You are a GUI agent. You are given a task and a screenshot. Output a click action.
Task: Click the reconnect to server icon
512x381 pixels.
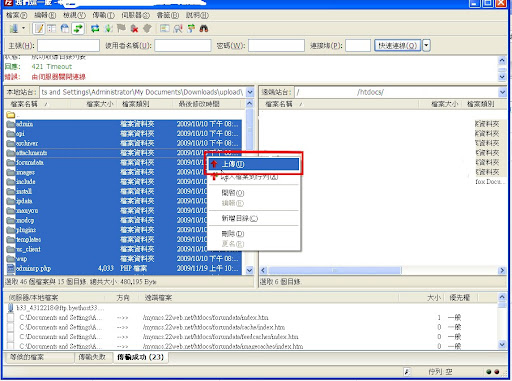(x=147, y=29)
